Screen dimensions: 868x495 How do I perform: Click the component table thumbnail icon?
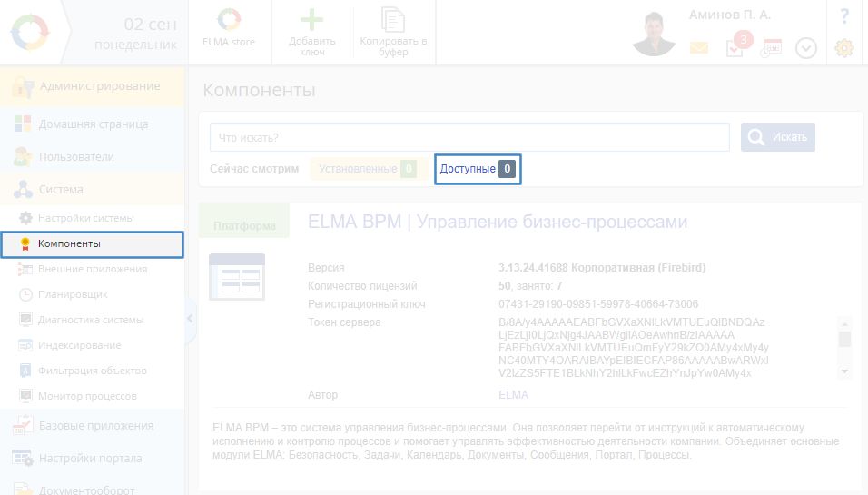[x=237, y=277]
